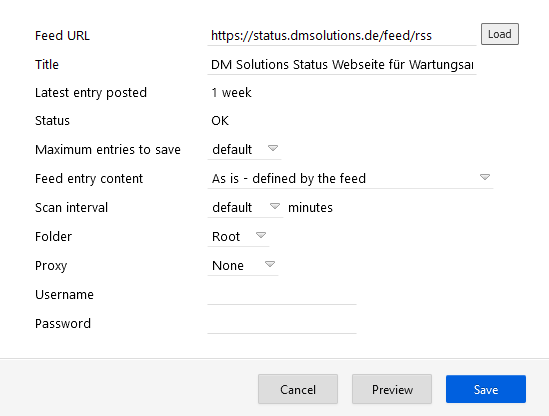Click the "Proxy" label
This screenshot has width=549, height=416.
pyautogui.click(x=51, y=266)
